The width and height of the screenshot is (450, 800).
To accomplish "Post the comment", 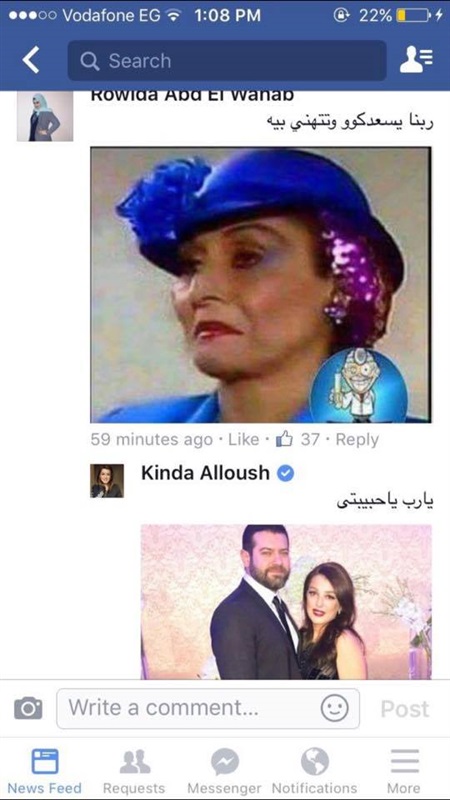I will click(x=405, y=709).
